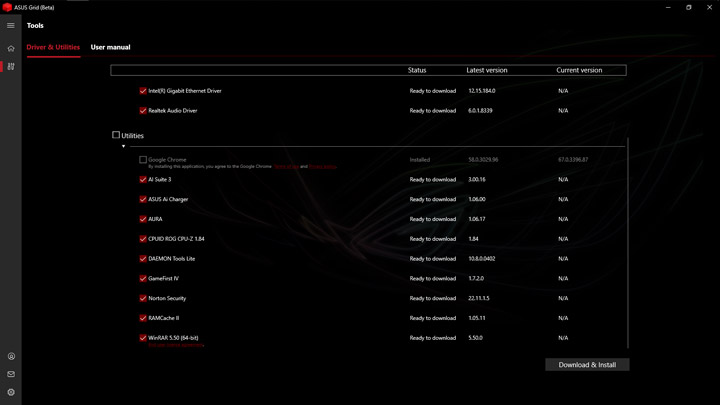Click Installed status of Google Chrome

(x=420, y=160)
